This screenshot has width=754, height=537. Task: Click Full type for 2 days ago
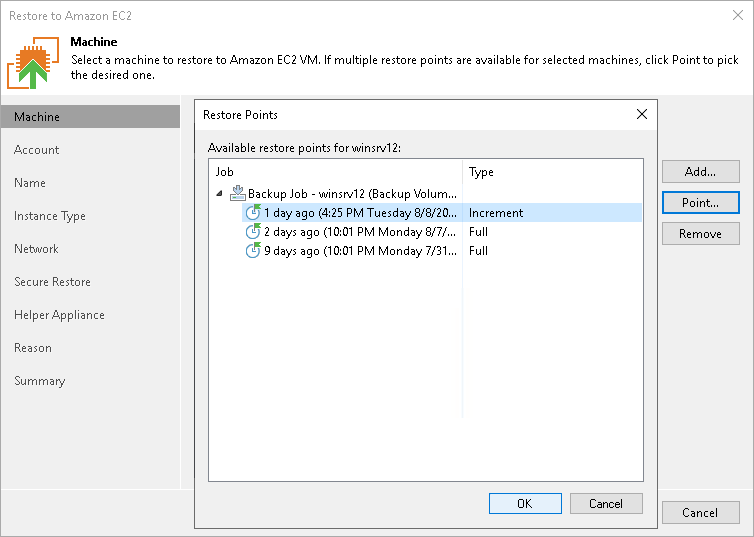[478, 232]
